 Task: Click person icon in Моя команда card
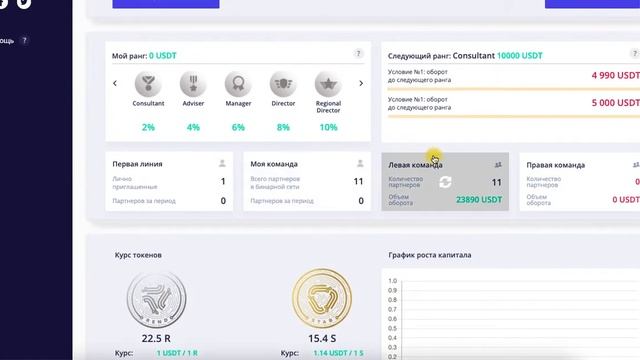click(360, 164)
